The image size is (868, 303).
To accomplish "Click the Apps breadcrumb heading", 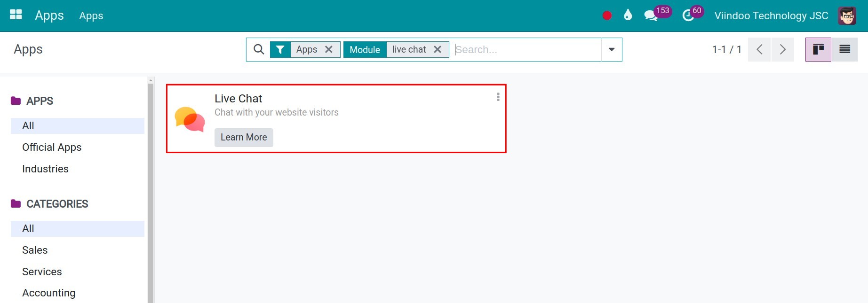I will [x=28, y=49].
